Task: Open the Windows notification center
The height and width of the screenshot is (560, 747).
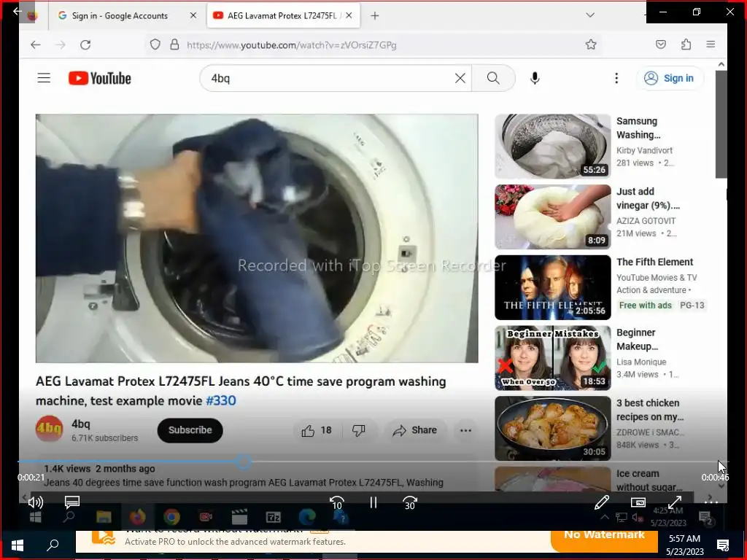Action: tap(723, 545)
